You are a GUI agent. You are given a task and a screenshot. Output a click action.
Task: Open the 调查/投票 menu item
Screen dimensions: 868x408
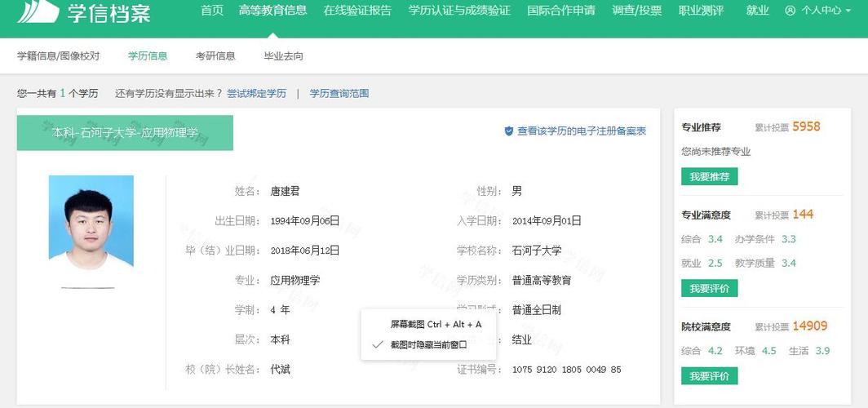[x=637, y=11]
